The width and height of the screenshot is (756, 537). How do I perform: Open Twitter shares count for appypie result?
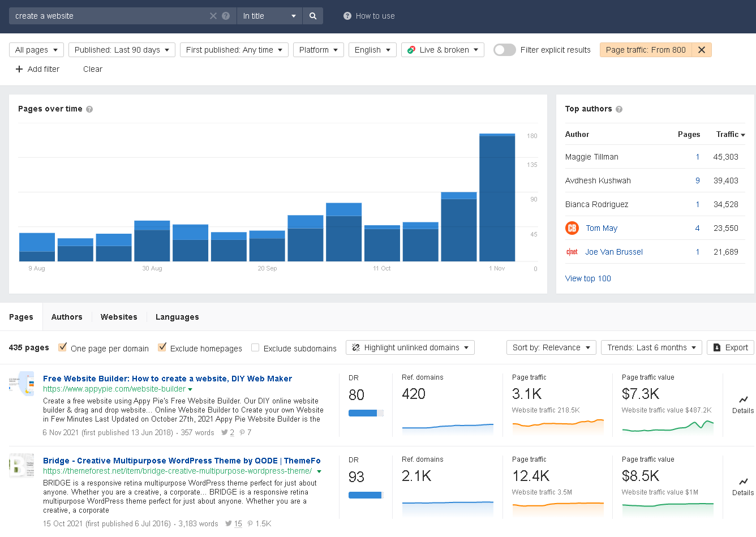(x=228, y=432)
